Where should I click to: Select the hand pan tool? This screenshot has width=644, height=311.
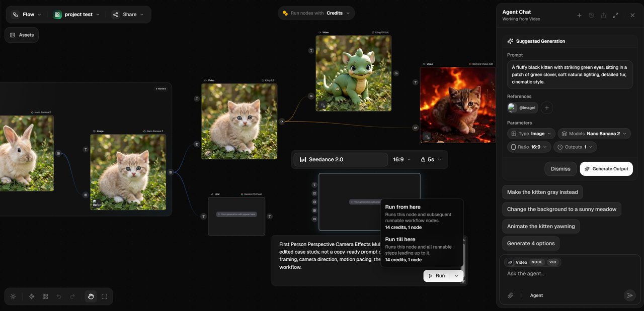(91, 296)
